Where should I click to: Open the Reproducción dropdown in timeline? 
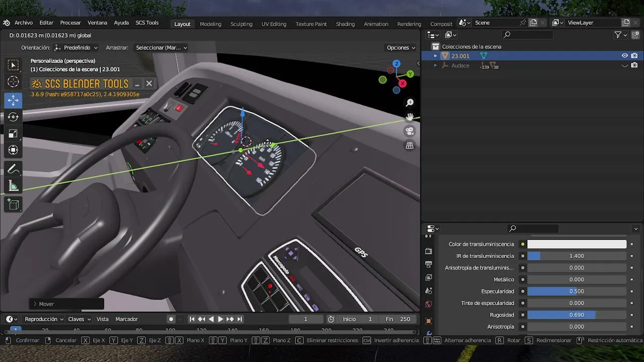[44, 319]
